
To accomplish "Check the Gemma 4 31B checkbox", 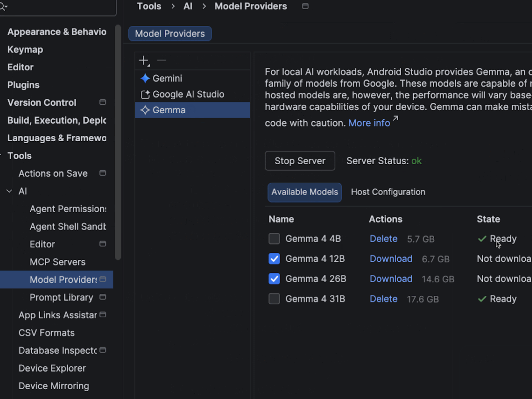I will 274,299.
